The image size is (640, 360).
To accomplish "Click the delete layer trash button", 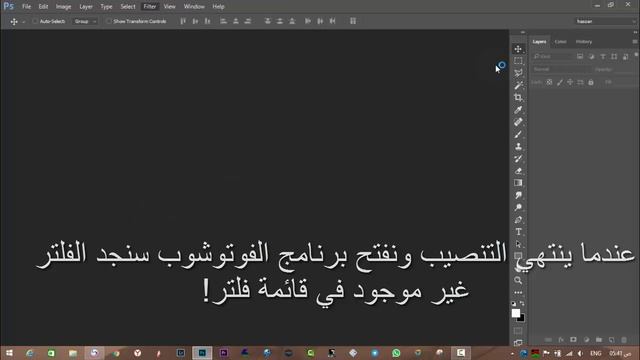I will pos(624,340).
